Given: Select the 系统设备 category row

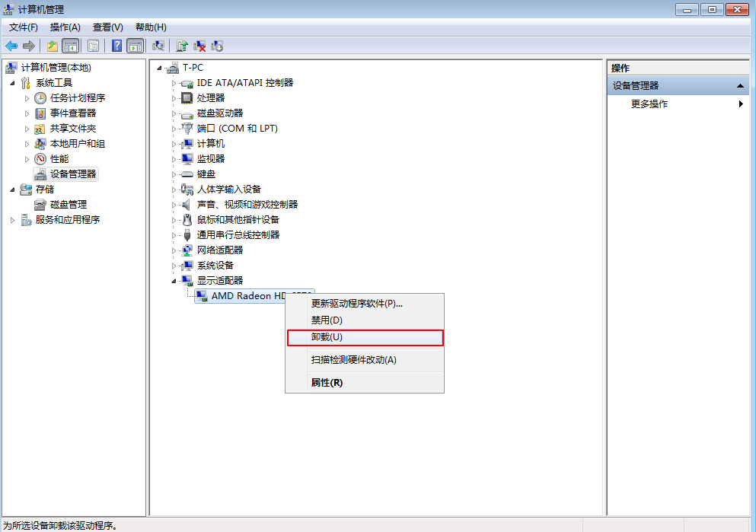Looking at the screenshot, I should [x=215, y=266].
